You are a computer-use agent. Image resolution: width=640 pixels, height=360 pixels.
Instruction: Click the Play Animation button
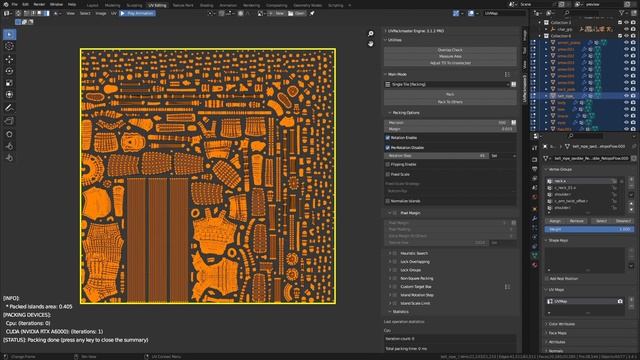click(x=137, y=13)
